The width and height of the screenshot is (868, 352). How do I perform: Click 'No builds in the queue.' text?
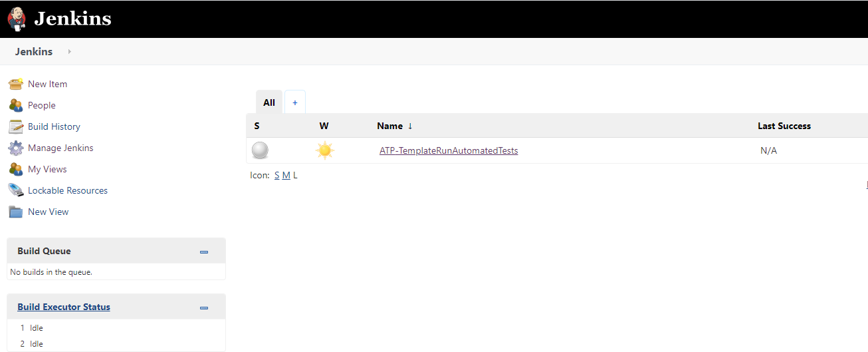(x=51, y=271)
